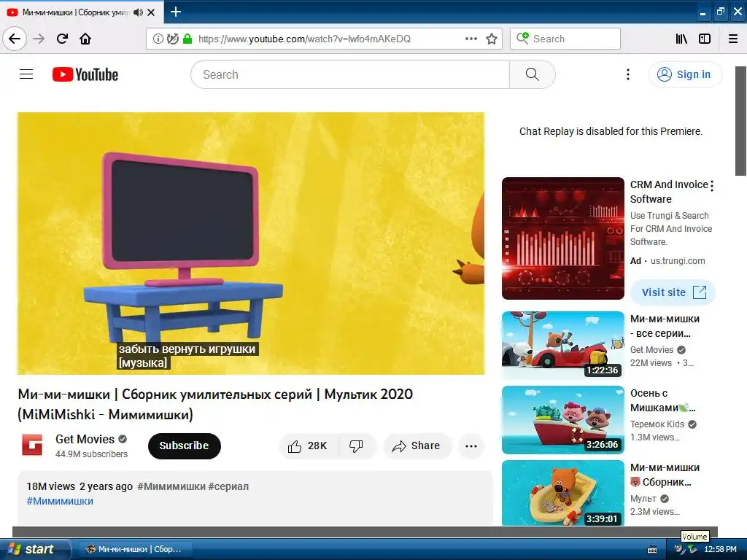Bookmark this page with the star icon
Image resolution: width=747 pixels, height=560 pixels.
[x=491, y=39]
